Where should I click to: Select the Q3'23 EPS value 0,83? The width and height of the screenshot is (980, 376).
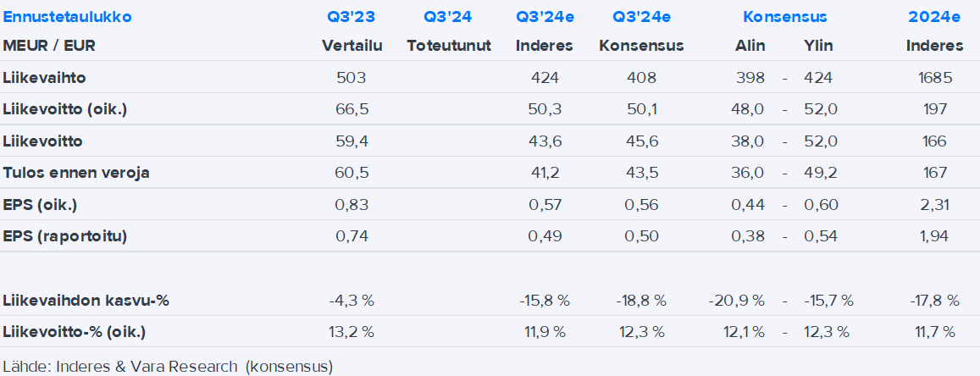point(352,204)
